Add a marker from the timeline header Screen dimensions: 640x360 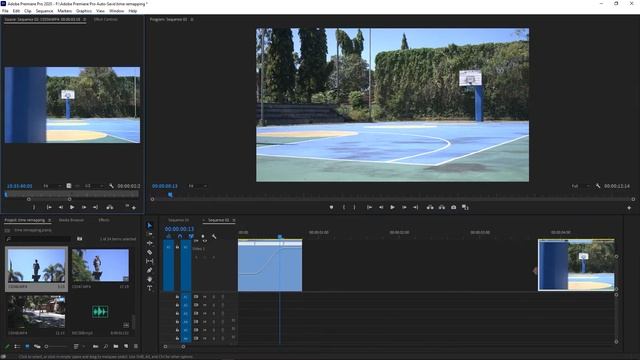click(203, 236)
